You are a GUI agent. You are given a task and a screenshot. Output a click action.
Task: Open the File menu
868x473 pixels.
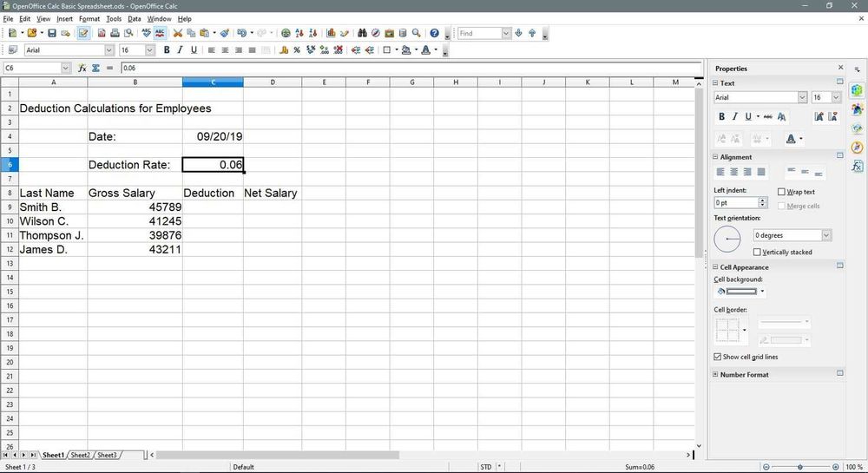point(8,19)
